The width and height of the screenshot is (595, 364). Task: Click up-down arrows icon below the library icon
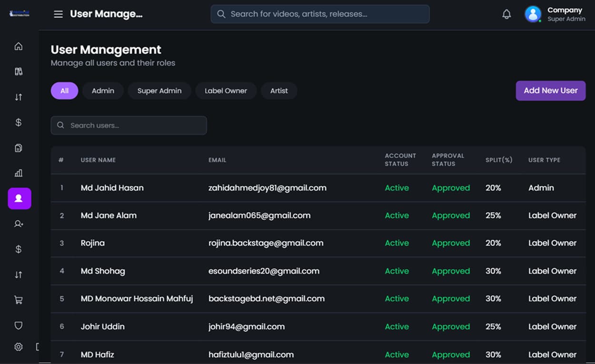click(19, 97)
